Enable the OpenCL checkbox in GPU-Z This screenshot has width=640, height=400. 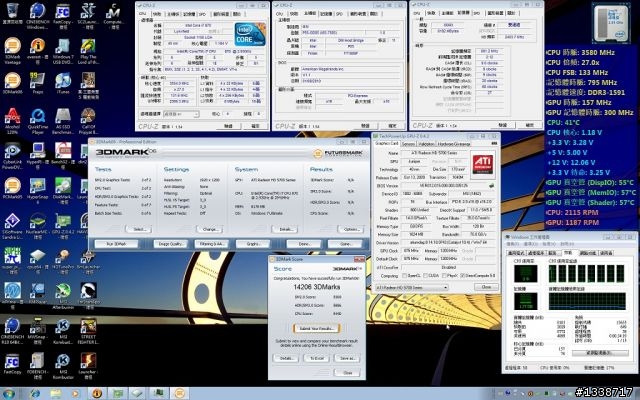coord(405,276)
